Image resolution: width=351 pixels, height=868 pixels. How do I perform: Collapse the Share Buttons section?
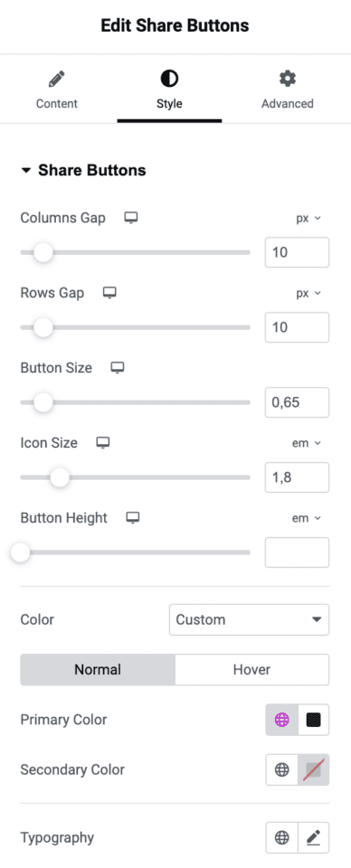(x=83, y=170)
